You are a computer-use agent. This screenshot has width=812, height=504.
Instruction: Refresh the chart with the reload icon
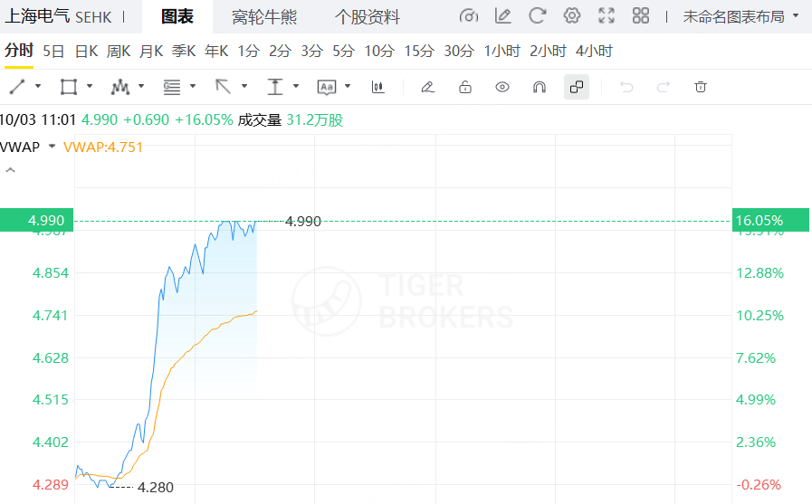tap(537, 16)
